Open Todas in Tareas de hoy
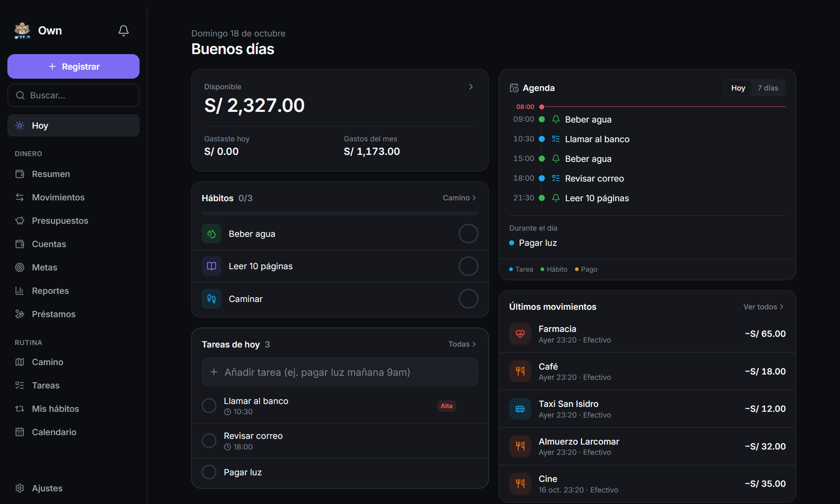 [462, 344]
